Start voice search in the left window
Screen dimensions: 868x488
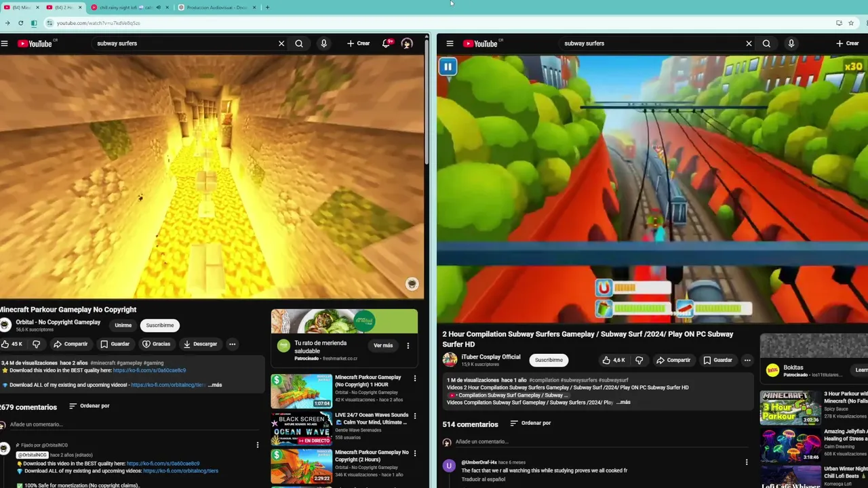(323, 43)
